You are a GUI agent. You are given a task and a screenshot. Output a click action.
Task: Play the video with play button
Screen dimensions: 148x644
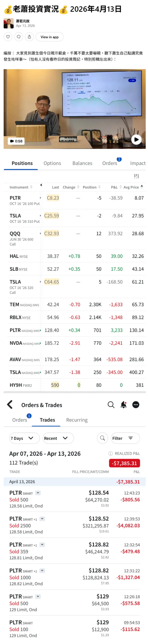coord(136,139)
